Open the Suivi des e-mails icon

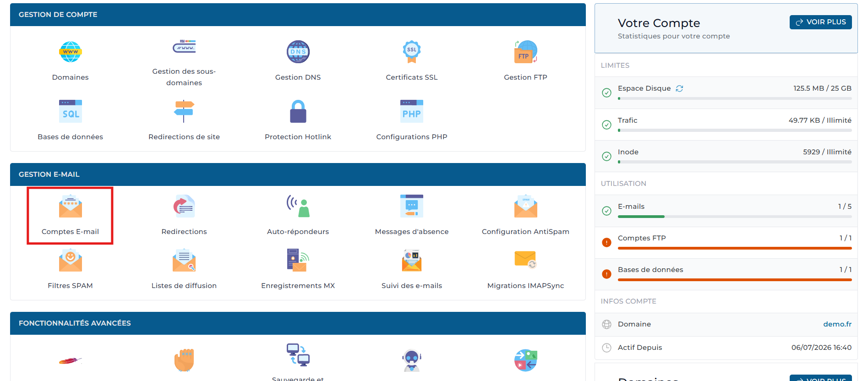411,260
